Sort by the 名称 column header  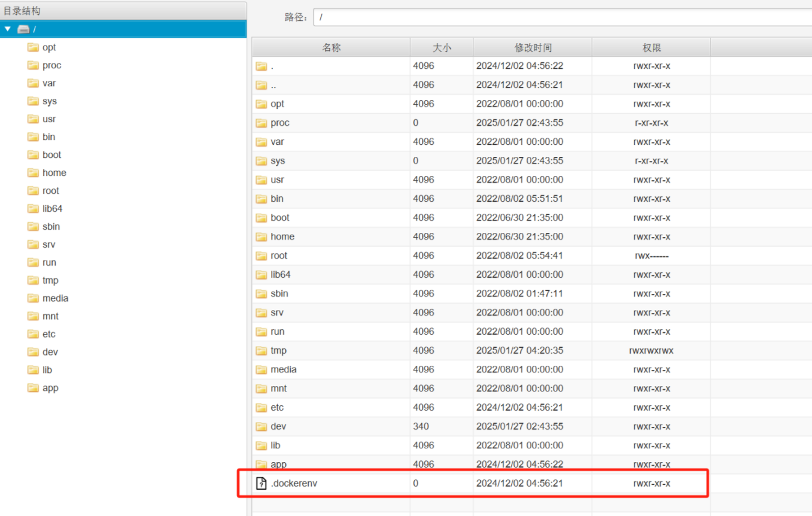(331, 47)
